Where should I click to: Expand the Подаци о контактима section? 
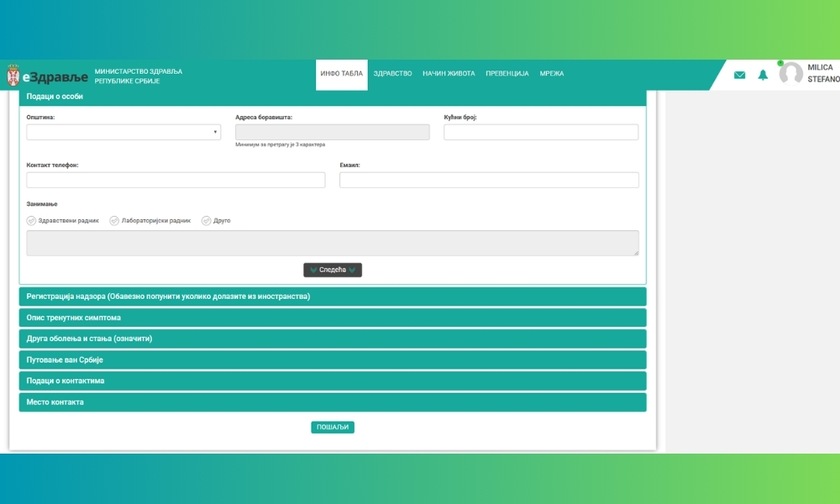tap(333, 381)
